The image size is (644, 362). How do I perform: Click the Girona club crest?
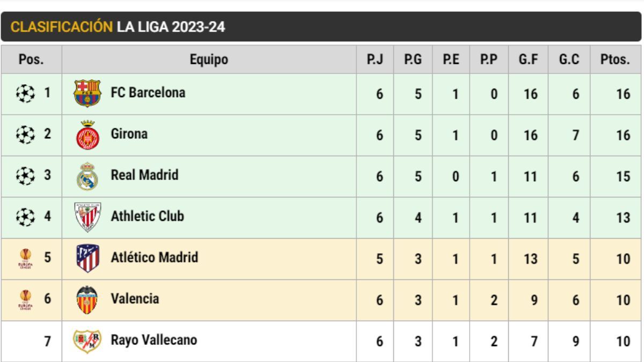click(x=87, y=135)
